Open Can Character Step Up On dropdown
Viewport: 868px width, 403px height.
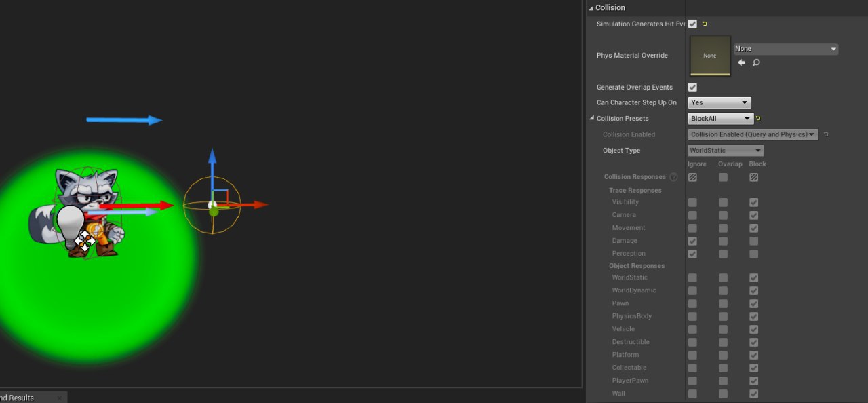pyautogui.click(x=719, y=102)
